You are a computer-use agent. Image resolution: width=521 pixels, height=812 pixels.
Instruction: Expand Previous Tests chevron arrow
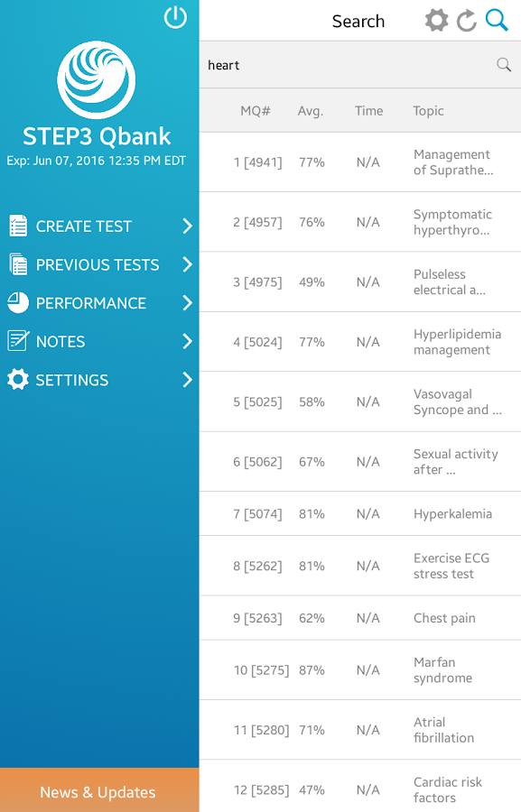[x=188, y=264]
